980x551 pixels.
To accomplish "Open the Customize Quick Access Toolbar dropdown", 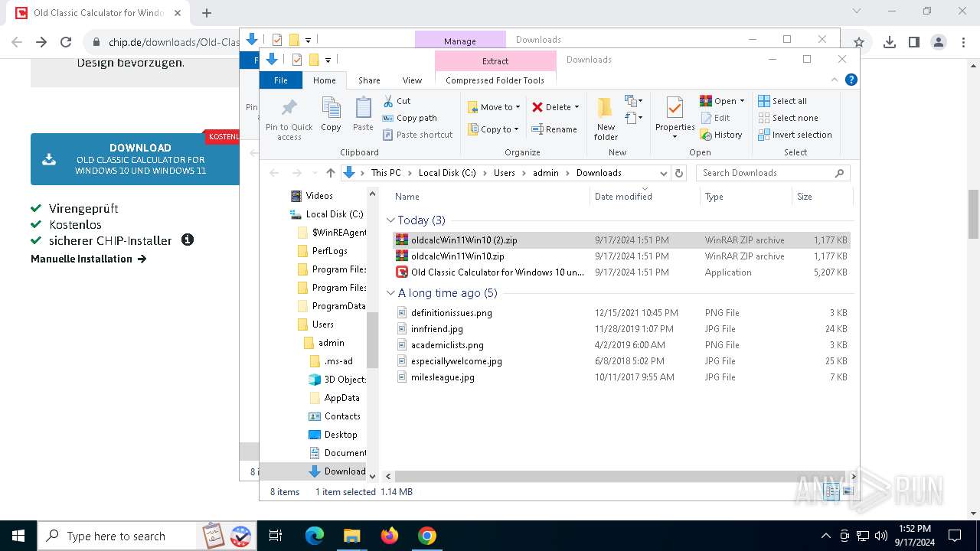I will click(328, 60).
